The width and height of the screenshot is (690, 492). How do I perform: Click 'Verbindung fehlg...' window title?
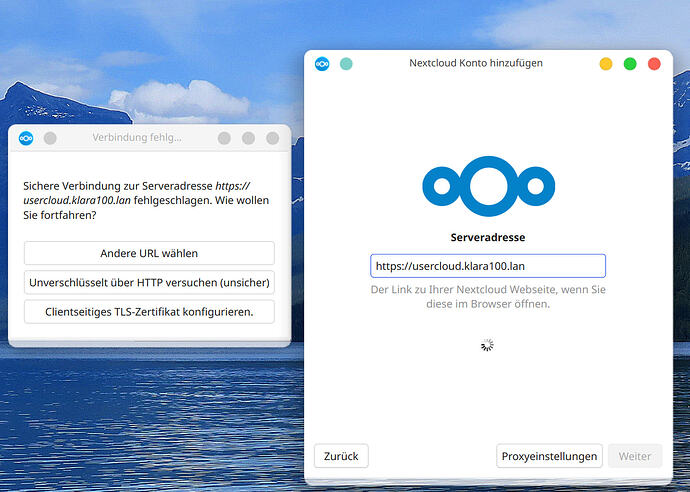coord(136,138)
